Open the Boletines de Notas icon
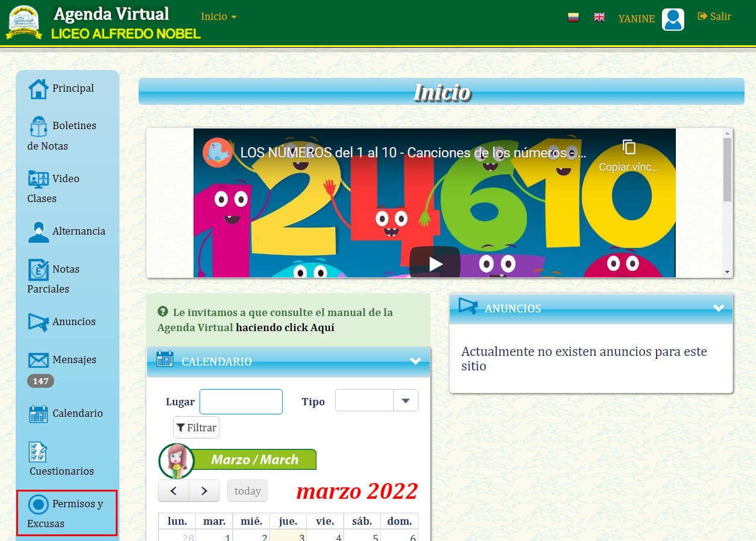The width and height of the screenshot is (756, 541). (39, 126)
